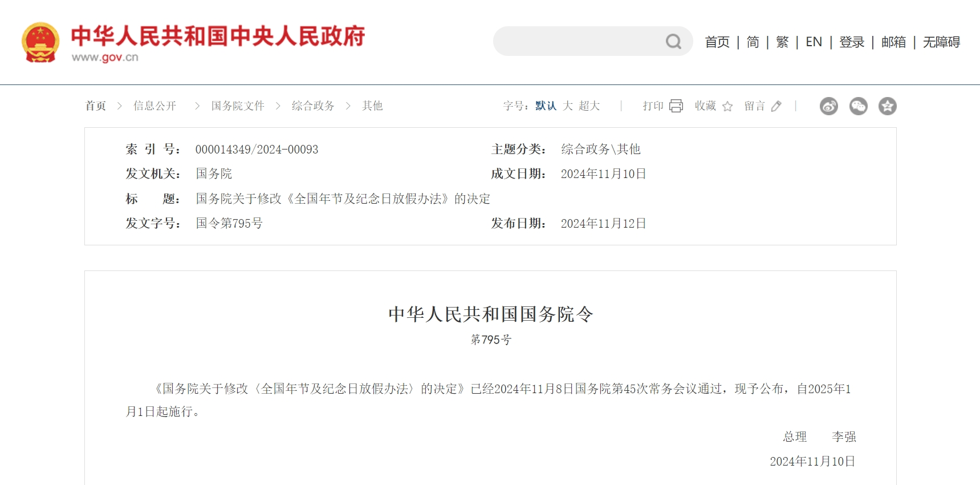This screenshot has width=980, height=485.
Task: Go to 信息公开 breadcrumb
Action: (x=154, y=106)
